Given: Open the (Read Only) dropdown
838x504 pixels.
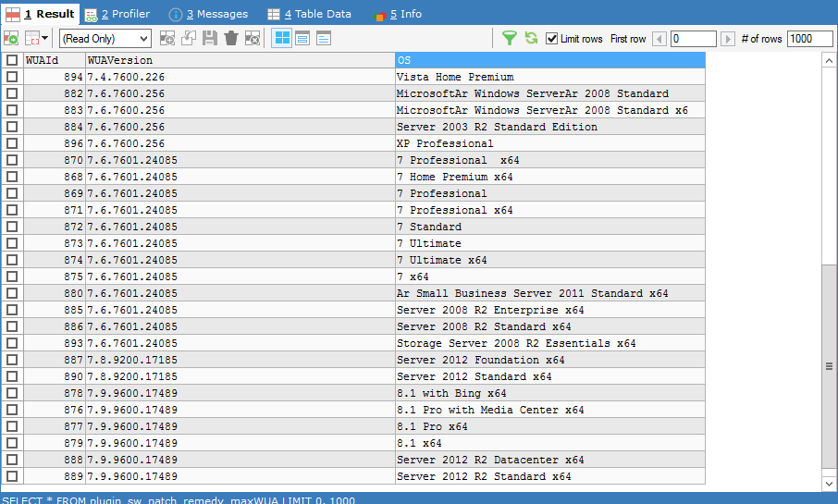Looking at the screenshot, I should coord(105,38).
